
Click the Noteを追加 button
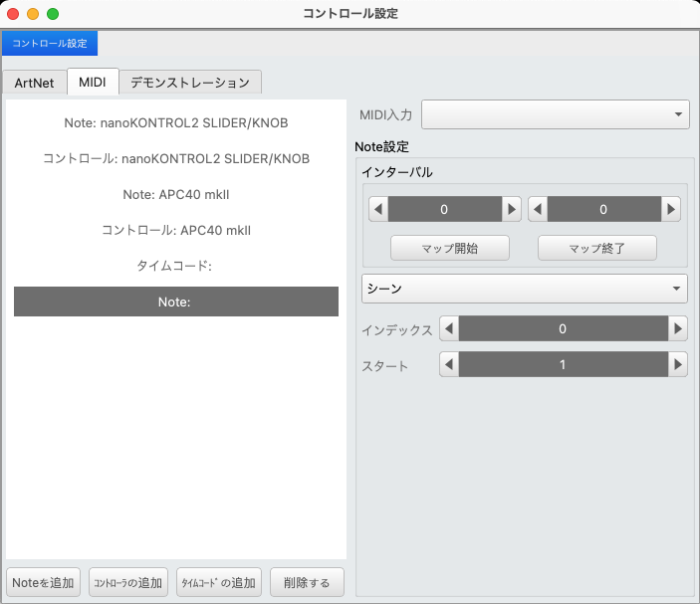43,582
